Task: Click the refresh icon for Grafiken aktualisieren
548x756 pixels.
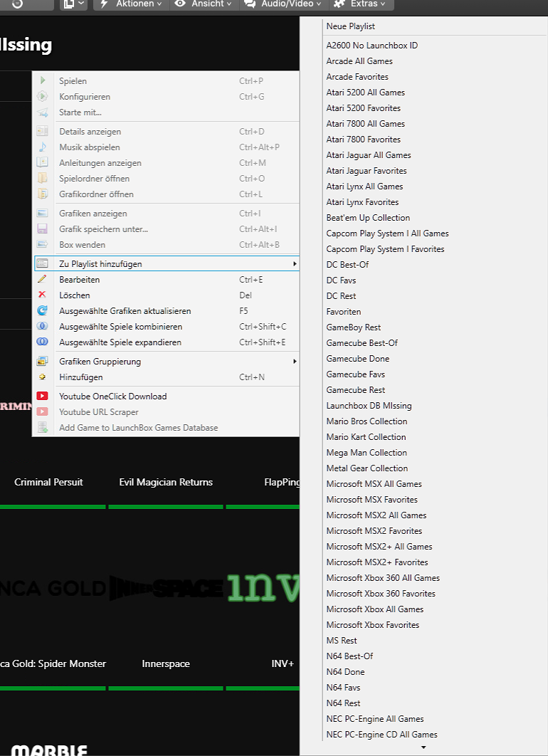Action: [43, 311]
